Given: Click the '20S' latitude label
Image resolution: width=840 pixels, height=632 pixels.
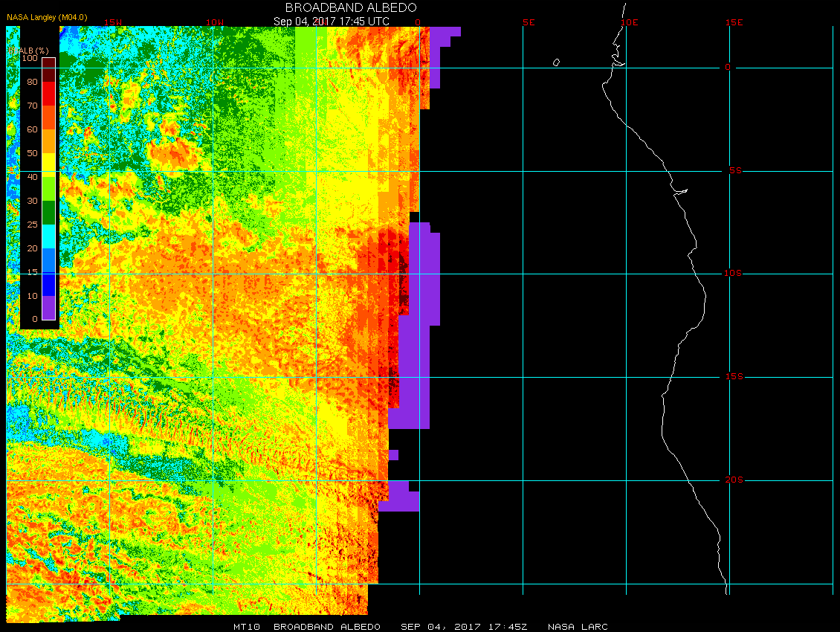Looking at the screenshot, I should [734, 480].
